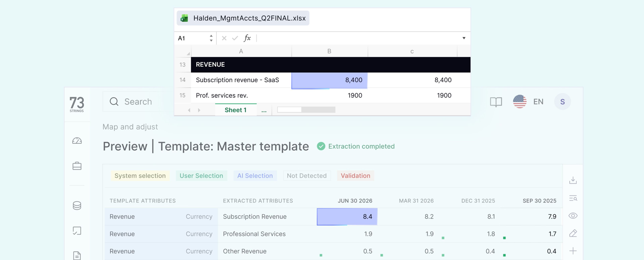Image resolution: width=644 pixels, height=260 pixels.
Task: Open the more sheets ellipsis tab
Action: tap(264, 110)
